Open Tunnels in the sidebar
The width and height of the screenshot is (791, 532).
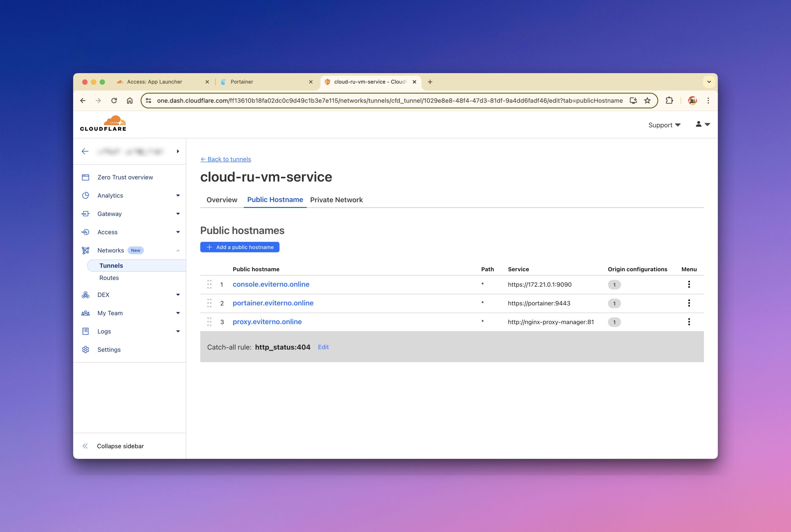point(136,266)
